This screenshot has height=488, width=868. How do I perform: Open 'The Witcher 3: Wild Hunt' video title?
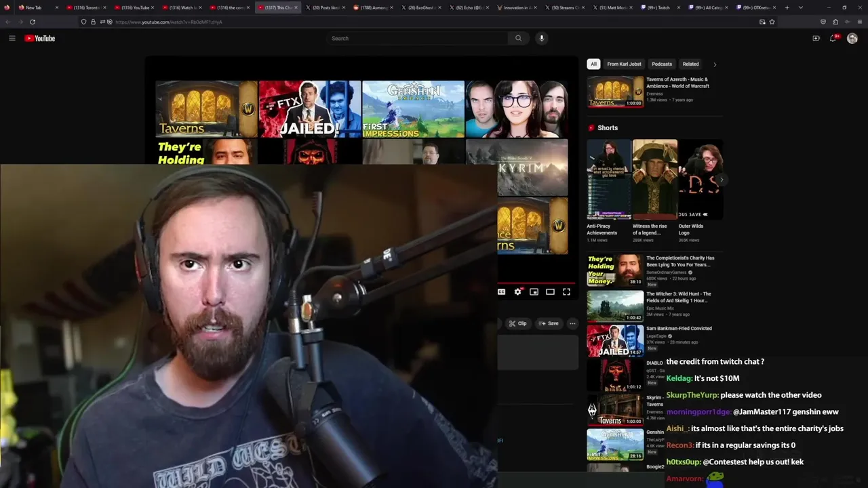click(679, 298)
